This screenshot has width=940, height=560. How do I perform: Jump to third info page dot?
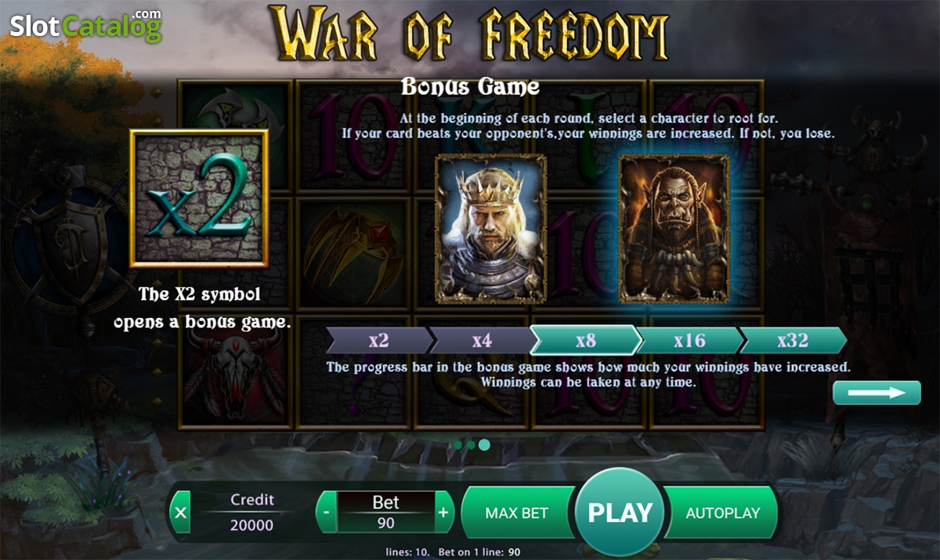485,445
